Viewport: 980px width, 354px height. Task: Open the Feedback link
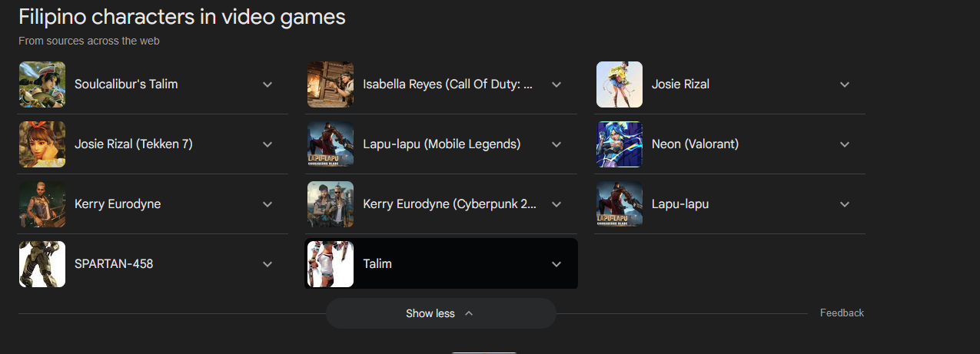[x=842, y=313]
